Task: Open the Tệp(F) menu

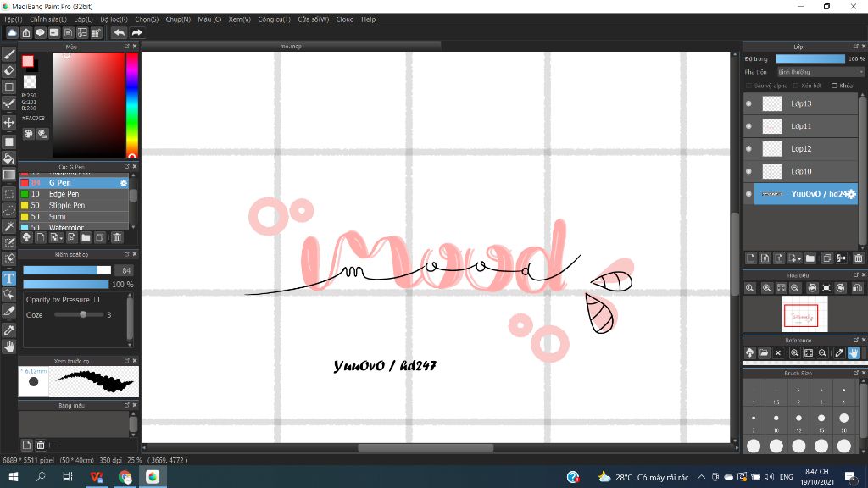Action: click(x=14, y=19)
